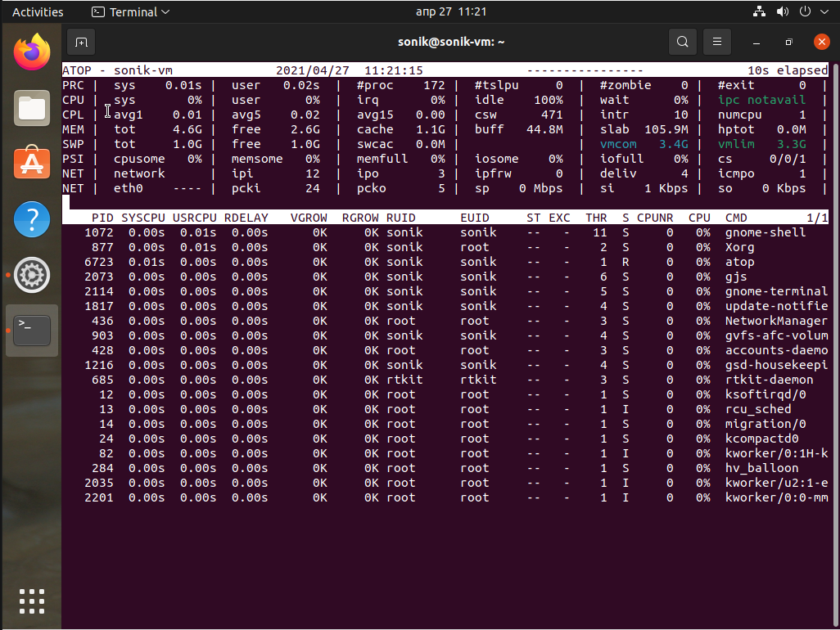Open the terminal hamburger menu
Image resolution: width=840 pixels, height=630 pixels.
[x=716, y=42]
